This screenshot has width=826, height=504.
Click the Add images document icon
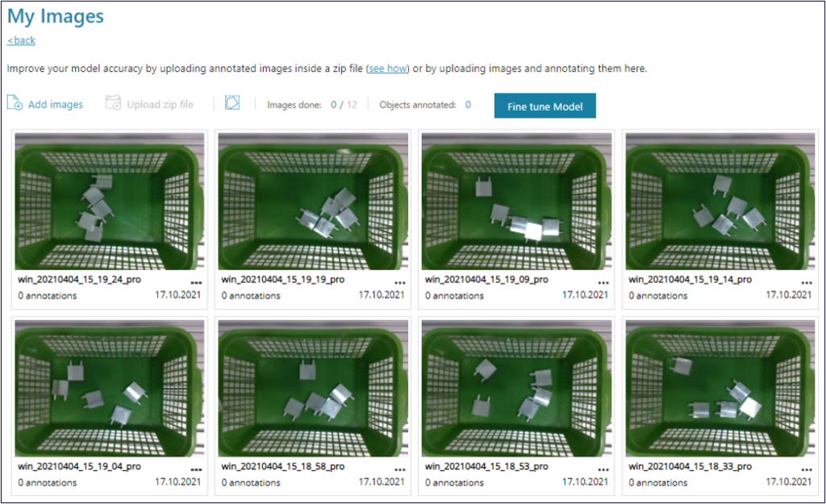click(x=15, y=102)
